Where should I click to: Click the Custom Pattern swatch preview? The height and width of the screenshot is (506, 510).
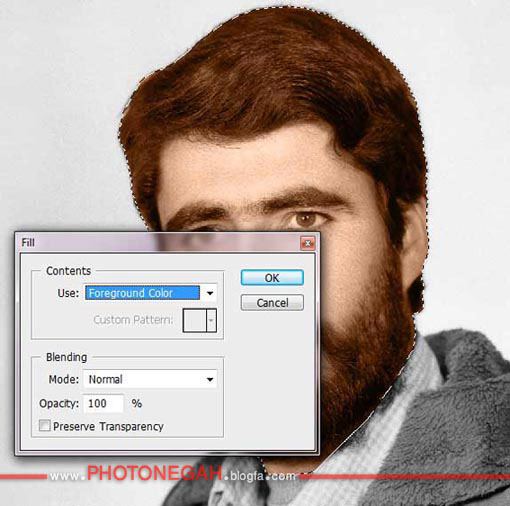pos(195,320)
